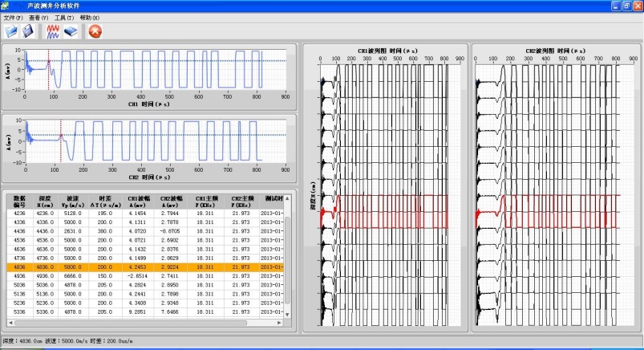Click the save floppy disk icon
This screenshot has height=350, width=644.
[x=28, y=31]
